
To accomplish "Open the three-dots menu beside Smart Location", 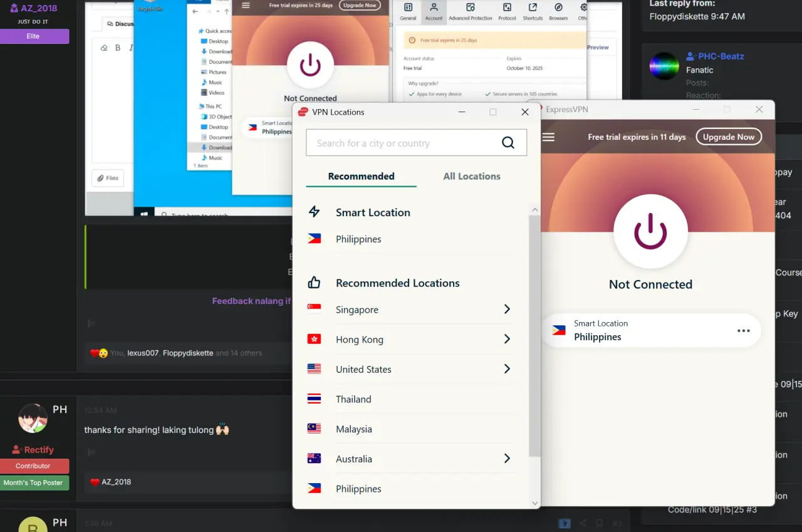I will pyautogui.click(x=744, y=330).
